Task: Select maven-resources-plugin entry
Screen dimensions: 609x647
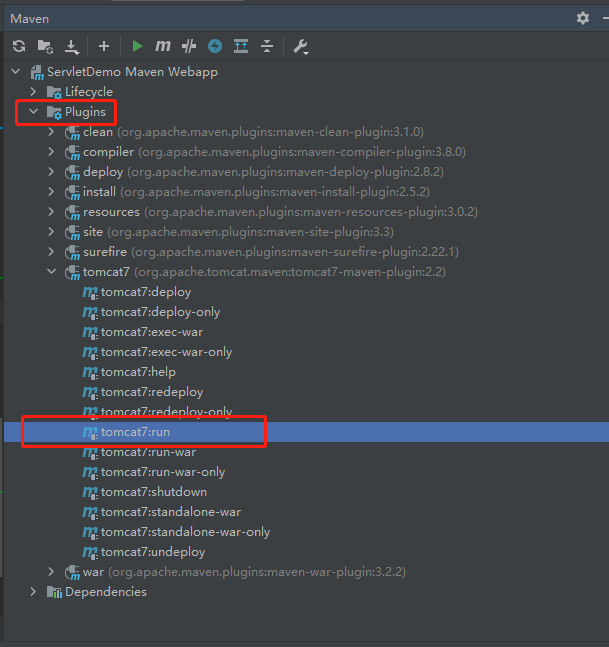Action: pyautogui.click(x=280, y=212)
